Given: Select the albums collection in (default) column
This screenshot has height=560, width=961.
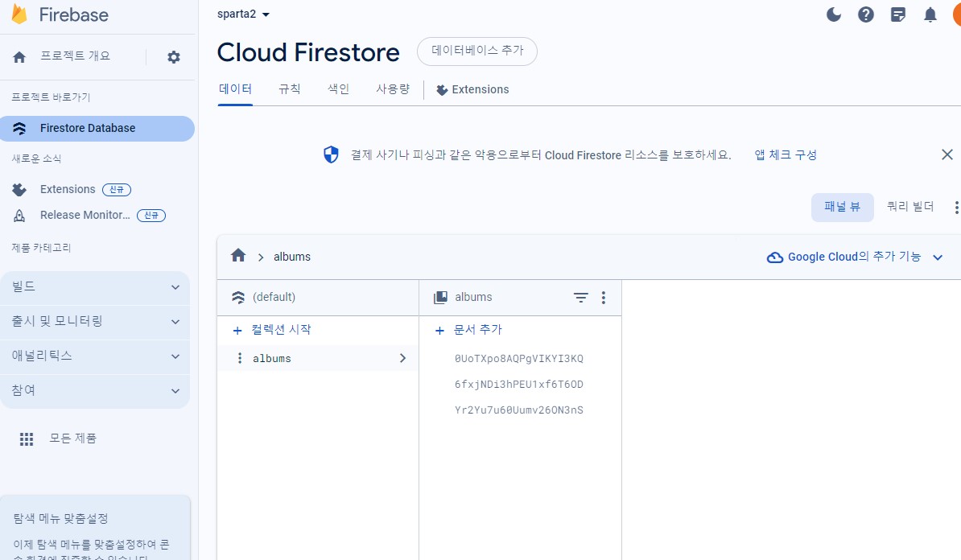Looking at the screenshot, I should tap(318, 358).
